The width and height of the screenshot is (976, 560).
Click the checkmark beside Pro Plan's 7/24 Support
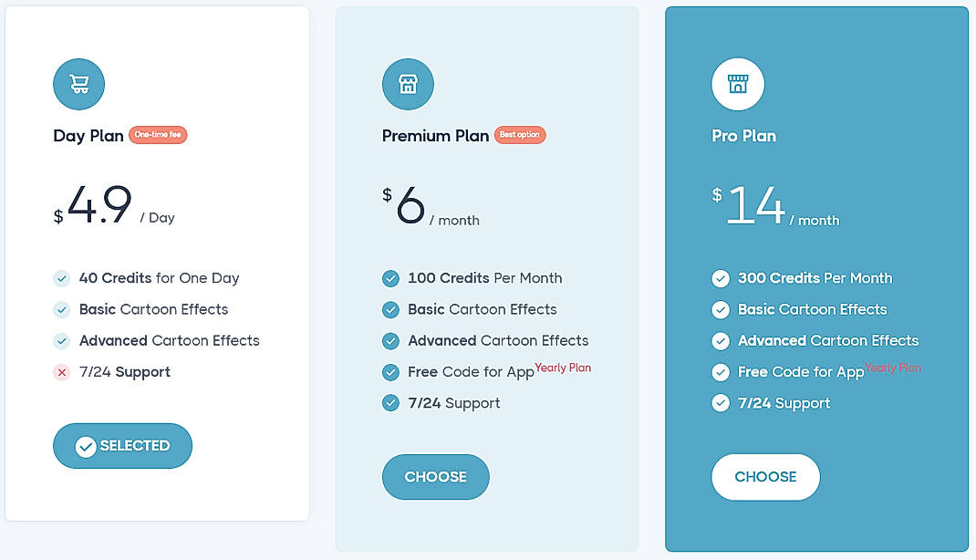point(720,402)
